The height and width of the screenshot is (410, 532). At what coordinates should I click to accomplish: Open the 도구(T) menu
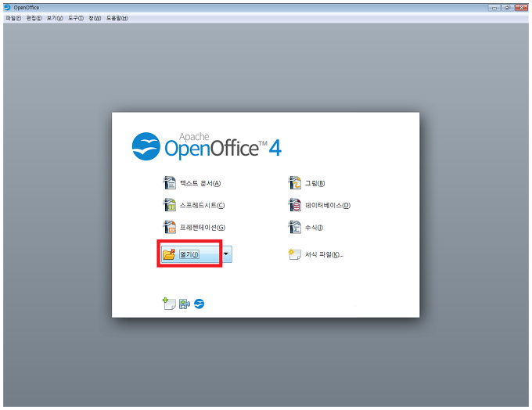76,18
